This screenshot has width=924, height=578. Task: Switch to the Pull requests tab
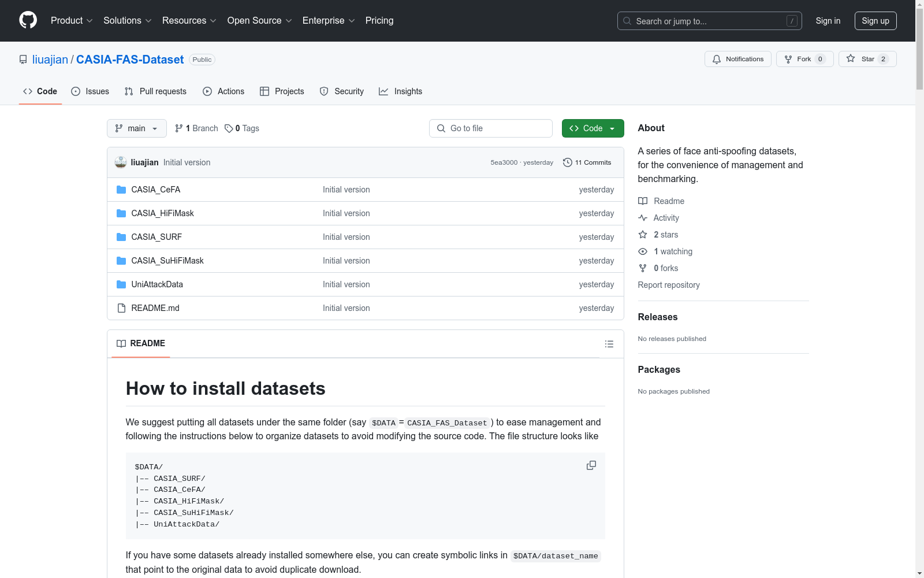[x=155, y=91]
